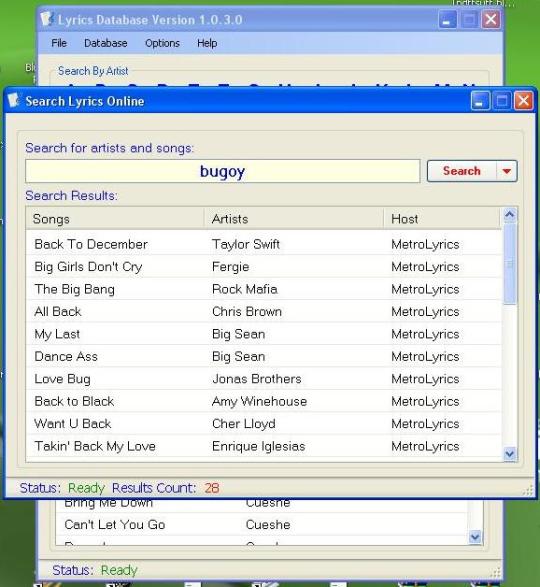
Task: Click the results list scrollbar thumb
Action: 510,263
